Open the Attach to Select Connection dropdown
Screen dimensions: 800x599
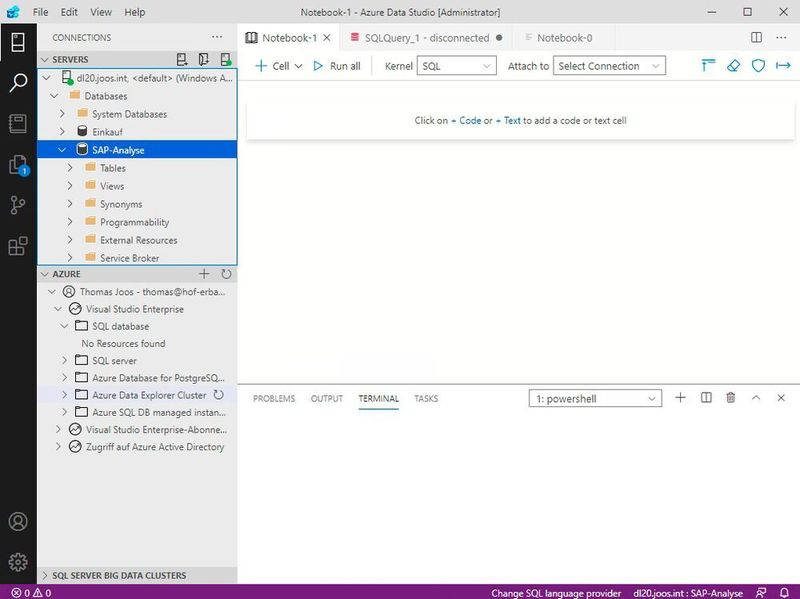click(610, 66)
